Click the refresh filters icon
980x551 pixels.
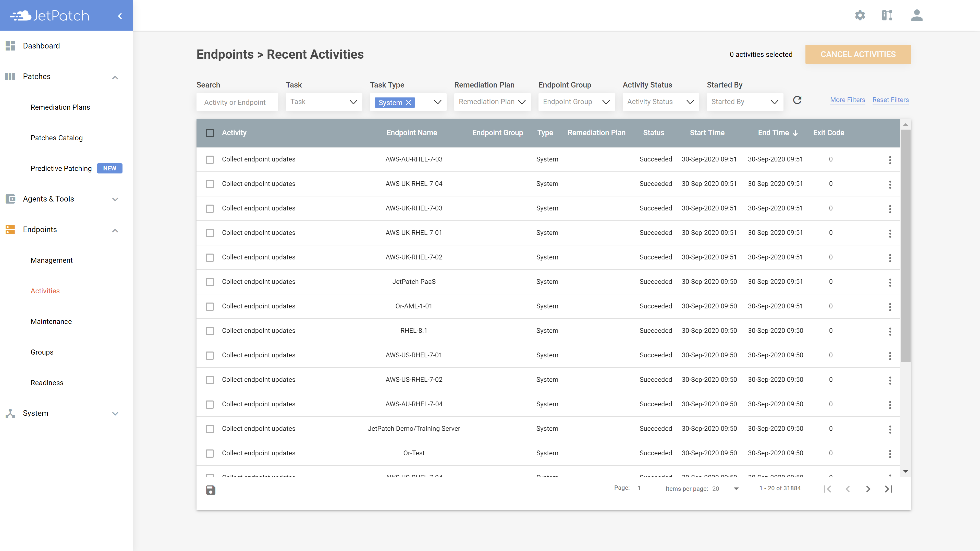pos(797,100)
